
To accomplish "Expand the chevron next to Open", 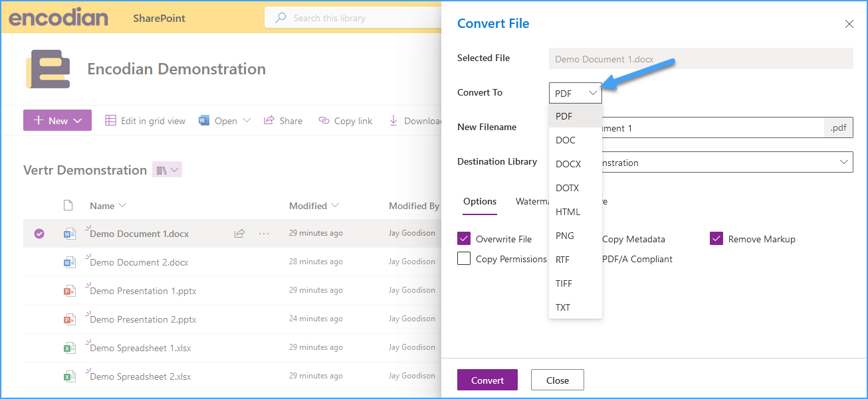I will click(x=247, y=121).
